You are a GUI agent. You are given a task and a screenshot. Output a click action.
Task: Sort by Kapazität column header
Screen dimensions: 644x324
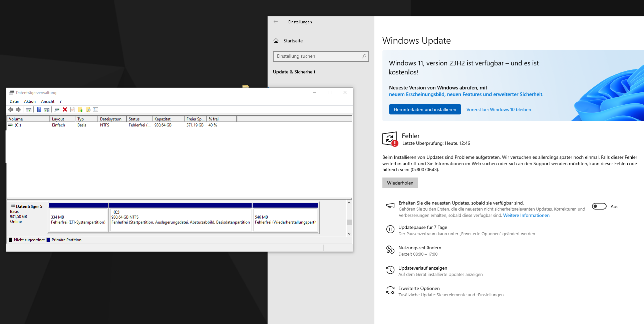point(168,119)
